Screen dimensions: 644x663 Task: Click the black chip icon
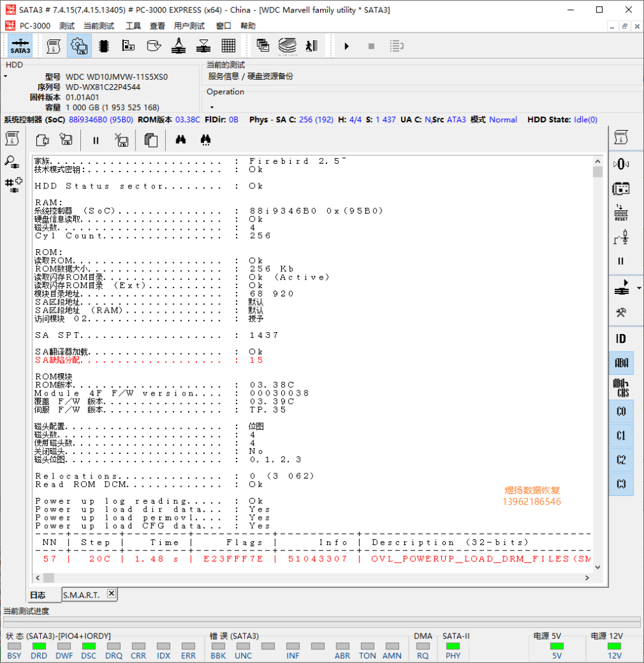pos(104,46)
